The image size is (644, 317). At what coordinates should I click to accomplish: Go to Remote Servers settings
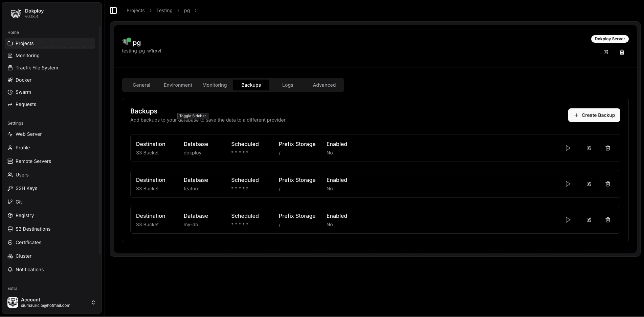[50, 161]
